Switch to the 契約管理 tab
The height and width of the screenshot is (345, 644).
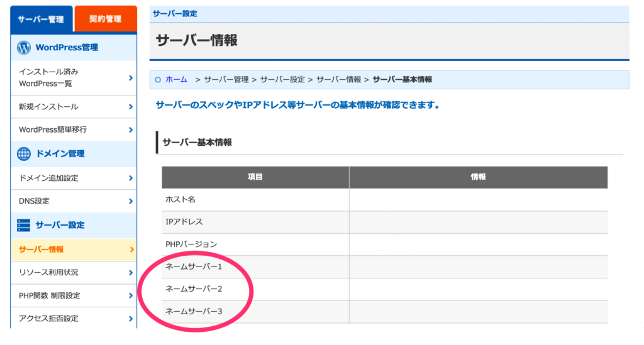106,19
